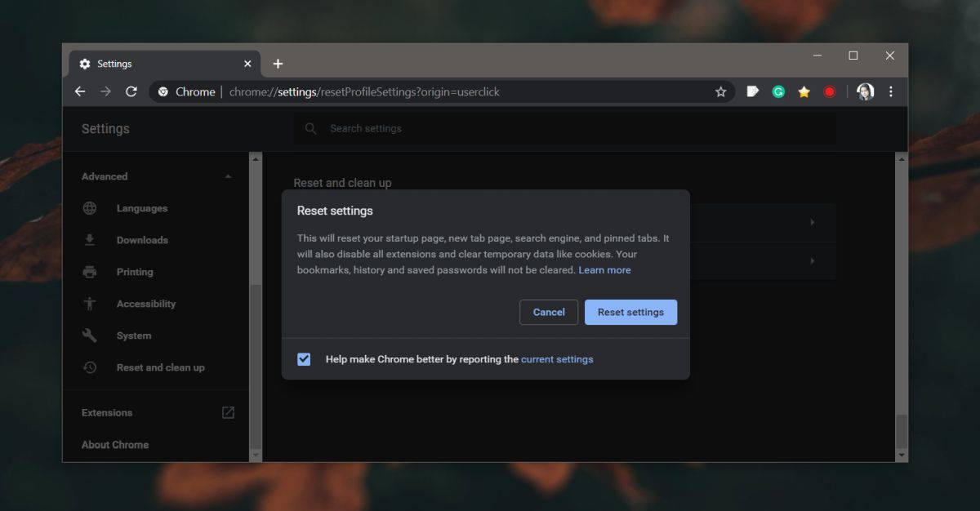Go forward using the forward arrow
The width and height of the screenshot is (980, 511).
[x=105, y=91]
